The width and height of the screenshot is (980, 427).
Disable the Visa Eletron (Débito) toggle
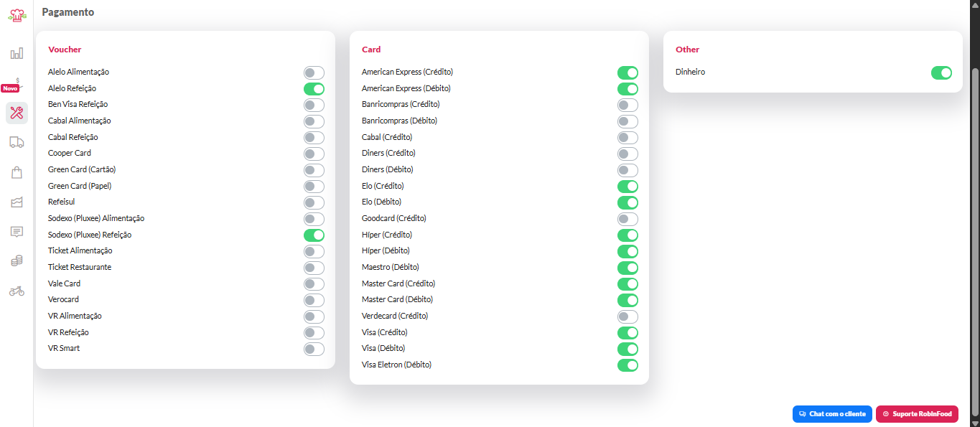(x=627, y=365)
